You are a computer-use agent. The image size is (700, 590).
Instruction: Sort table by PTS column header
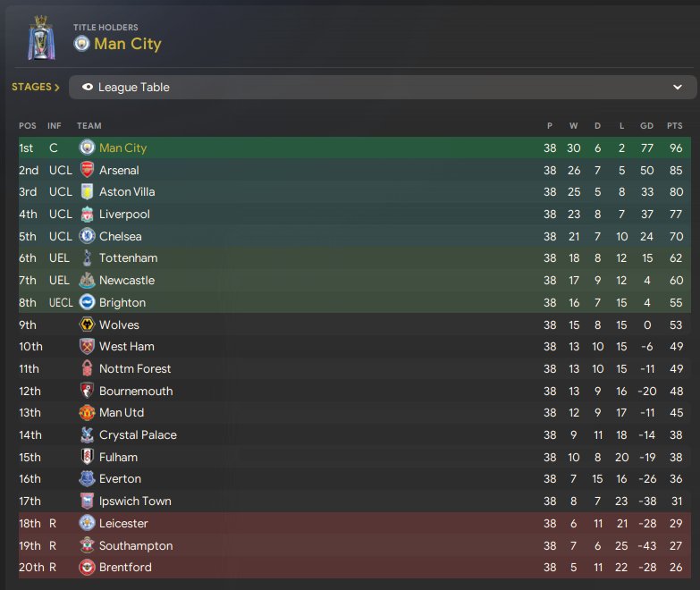[x=675, y=126]
